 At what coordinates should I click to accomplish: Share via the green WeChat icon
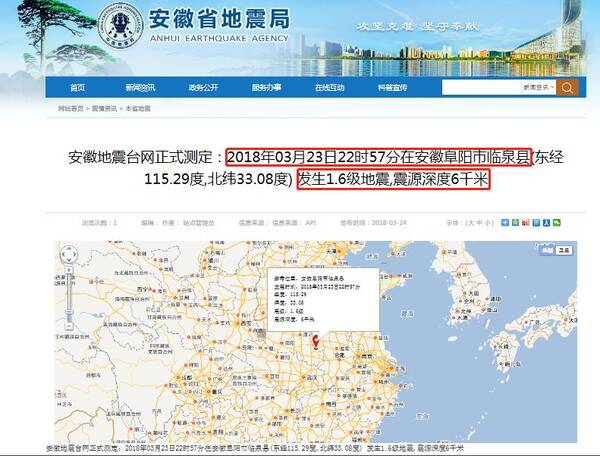point(557,222)
